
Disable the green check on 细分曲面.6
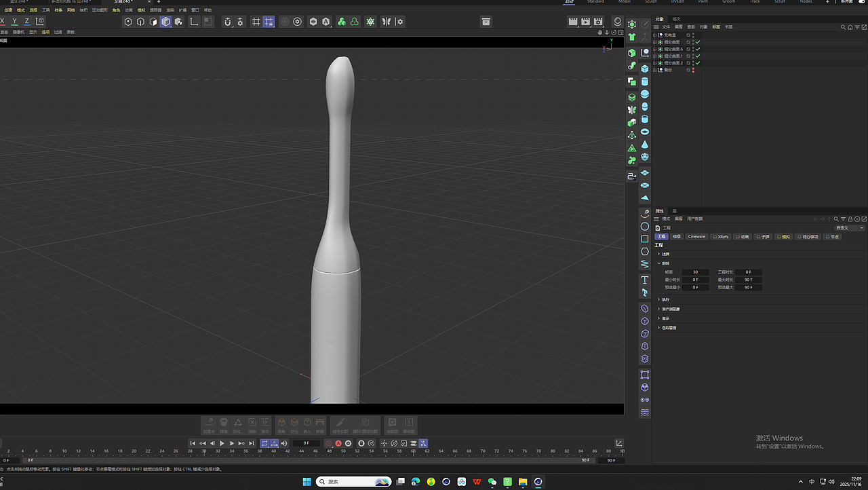698,49
